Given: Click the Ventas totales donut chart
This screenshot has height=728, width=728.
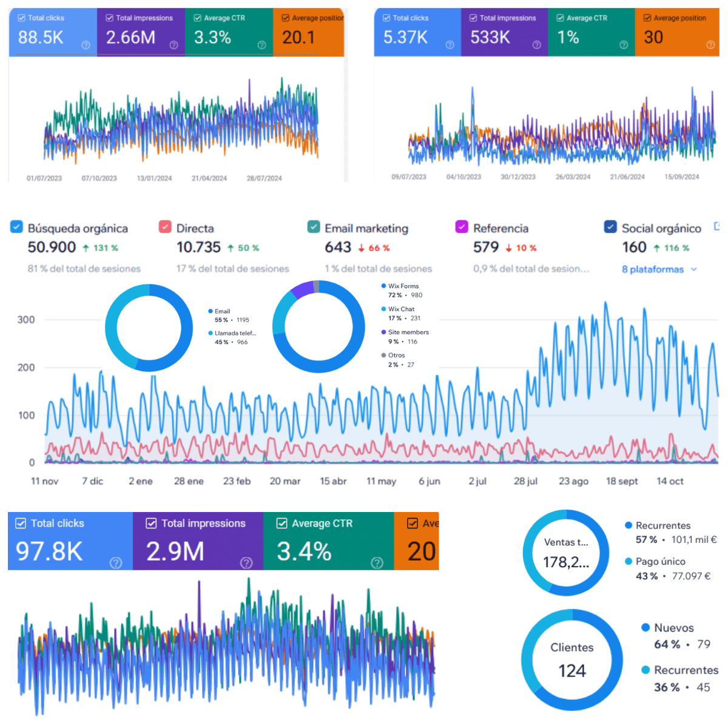Looking at the screenshot, I should (x=566, y=552).
